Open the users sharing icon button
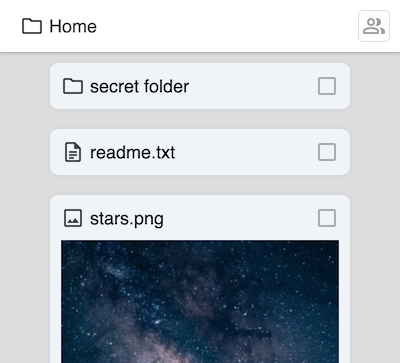The height and width of the screenshot is (363, 400). tap(374, 26)
